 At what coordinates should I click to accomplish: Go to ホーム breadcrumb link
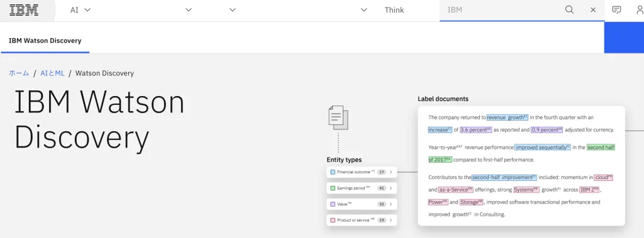(19, 73)
